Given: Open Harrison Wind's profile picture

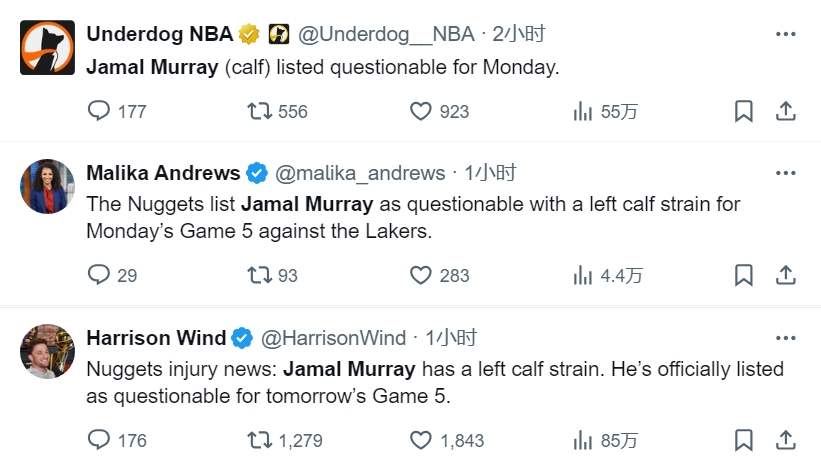Looking at the screenshot, I should pyautogui.click(x=47, y=351).
